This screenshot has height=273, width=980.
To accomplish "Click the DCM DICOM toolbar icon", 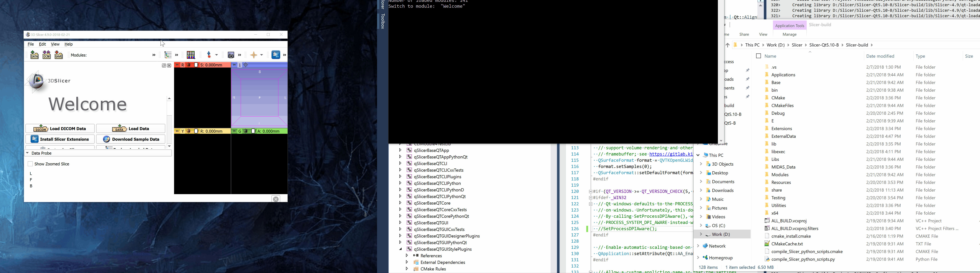I will point(46,55).
